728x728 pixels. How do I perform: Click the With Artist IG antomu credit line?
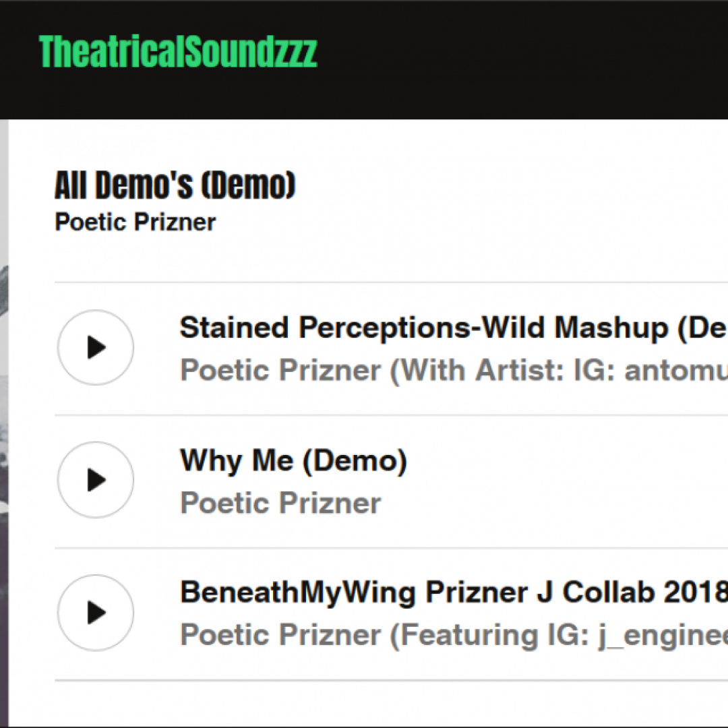(x=454, y=371)
